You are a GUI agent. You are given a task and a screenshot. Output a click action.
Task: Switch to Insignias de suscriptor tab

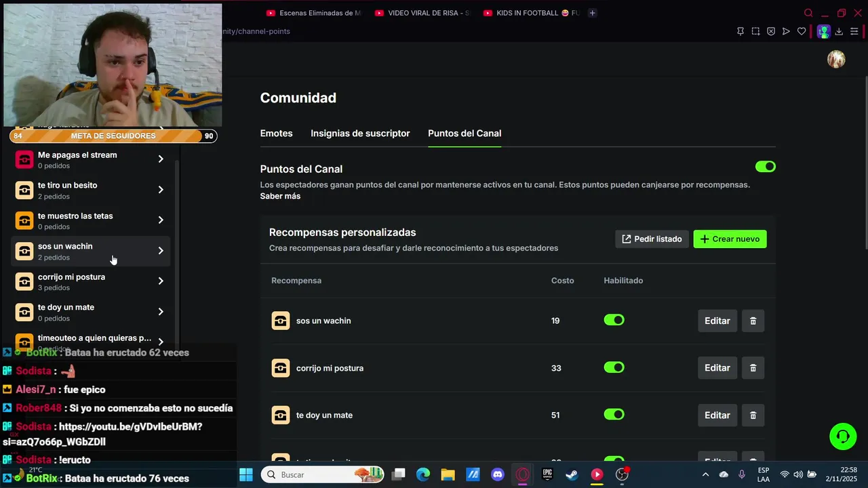[x=360, y=134]
